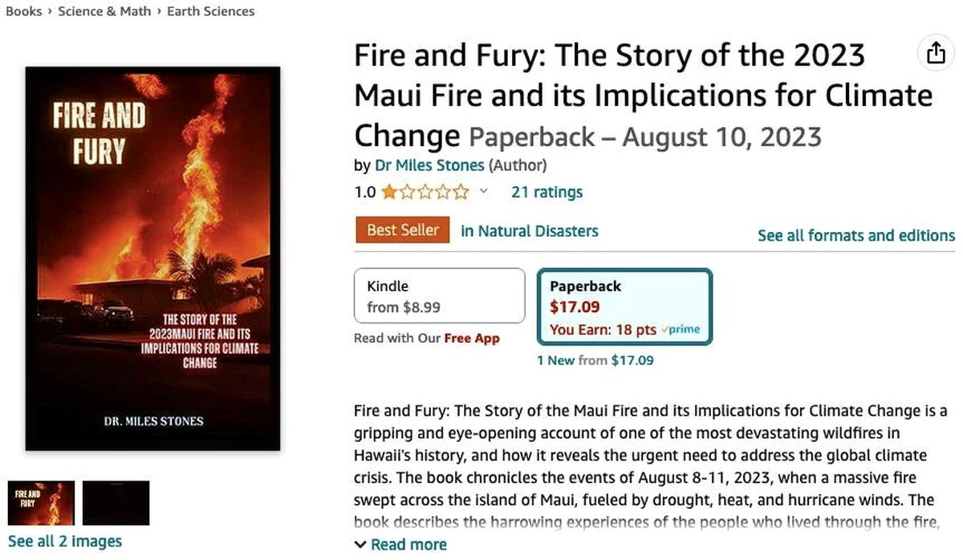Open See all formats and editions
The image size is (963, 560).
pyautogui.click(x=856, y=236)
